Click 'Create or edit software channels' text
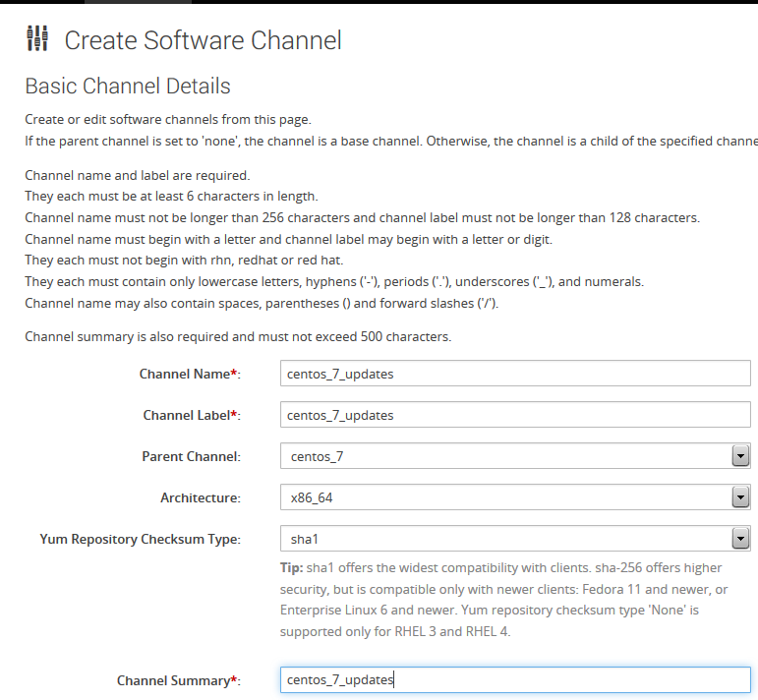The height and width of the screenshot is (700, 758). pyautogui.click(x=168, y=119)
